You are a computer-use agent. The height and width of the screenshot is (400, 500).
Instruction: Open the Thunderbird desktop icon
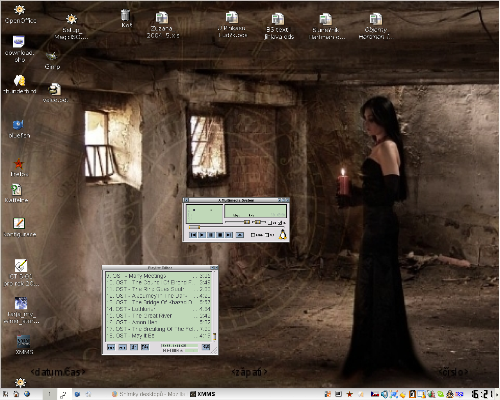coord(20,84)
